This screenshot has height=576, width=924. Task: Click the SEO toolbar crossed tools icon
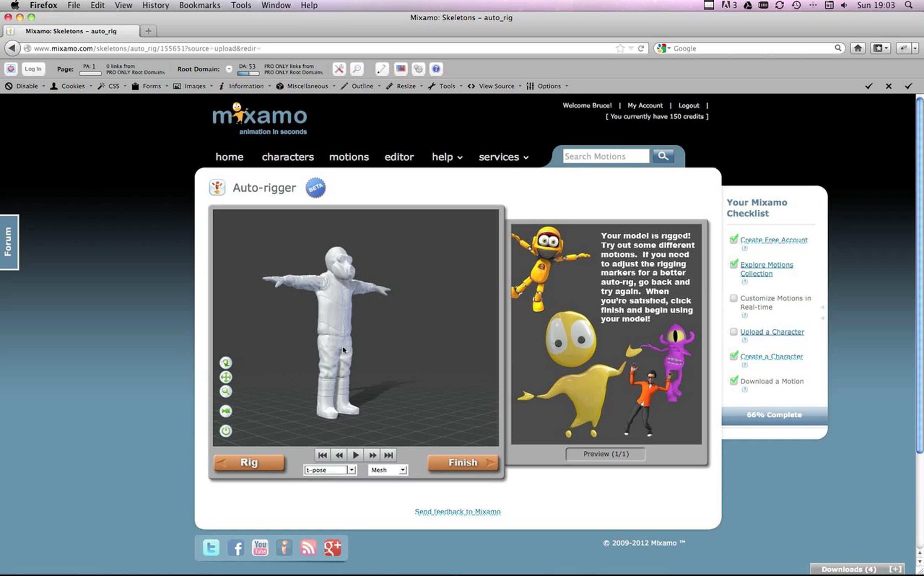point(339,69)
